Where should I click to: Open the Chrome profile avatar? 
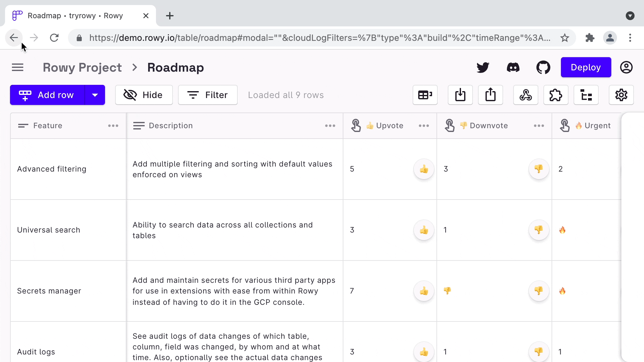[x=610, y=38]
